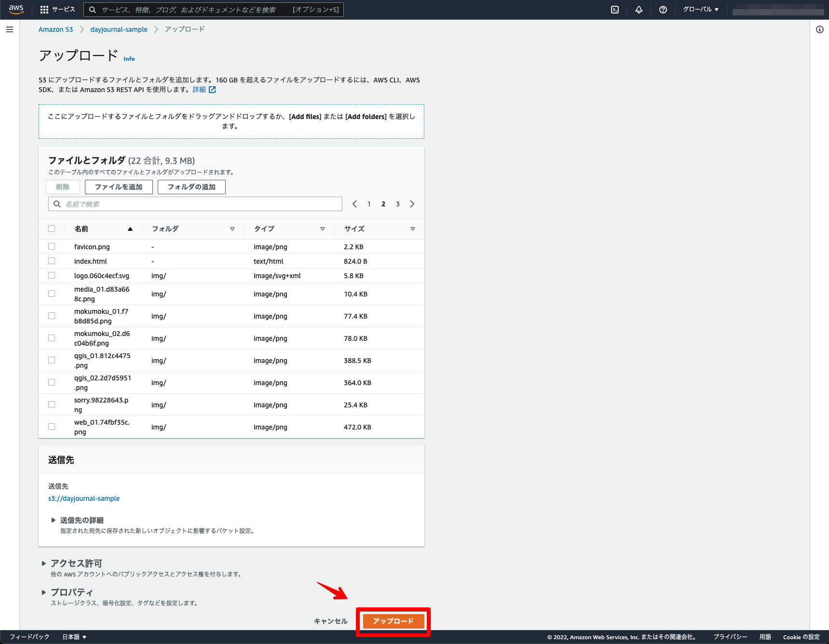Check the media_01.d83a668c.png checkbox

pyautogui.click(x=52, y=294)
